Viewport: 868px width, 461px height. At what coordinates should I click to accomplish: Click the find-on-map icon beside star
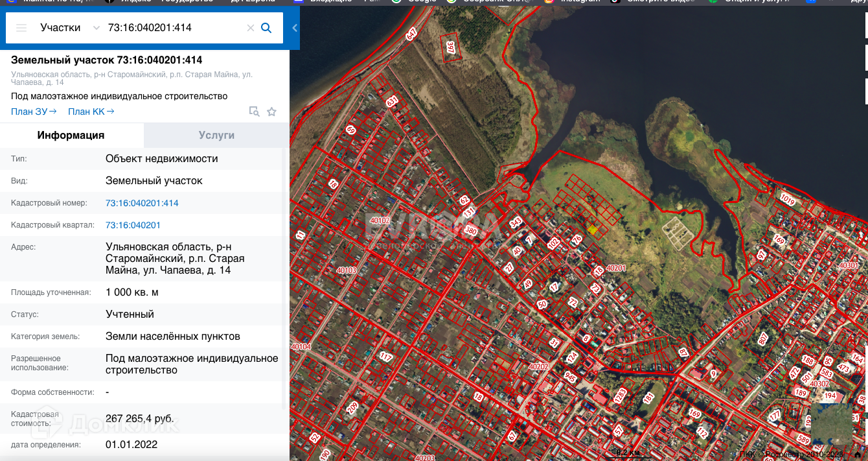tap(255, 112)
